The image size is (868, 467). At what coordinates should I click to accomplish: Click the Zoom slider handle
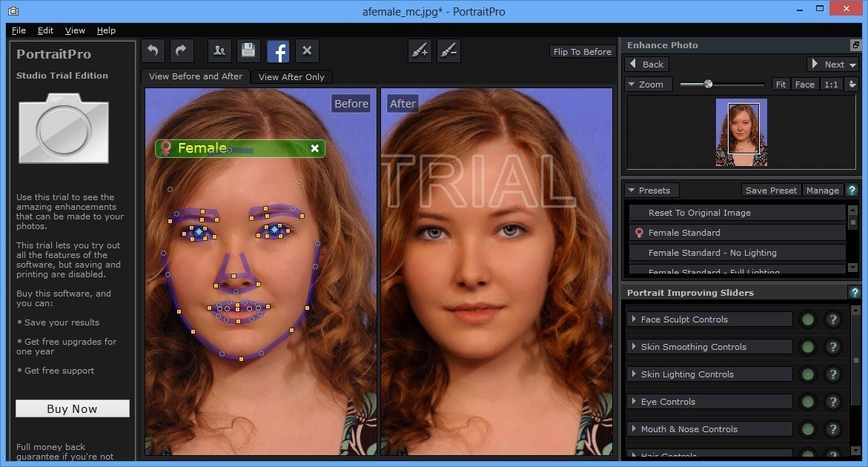(x=708, y=84)
